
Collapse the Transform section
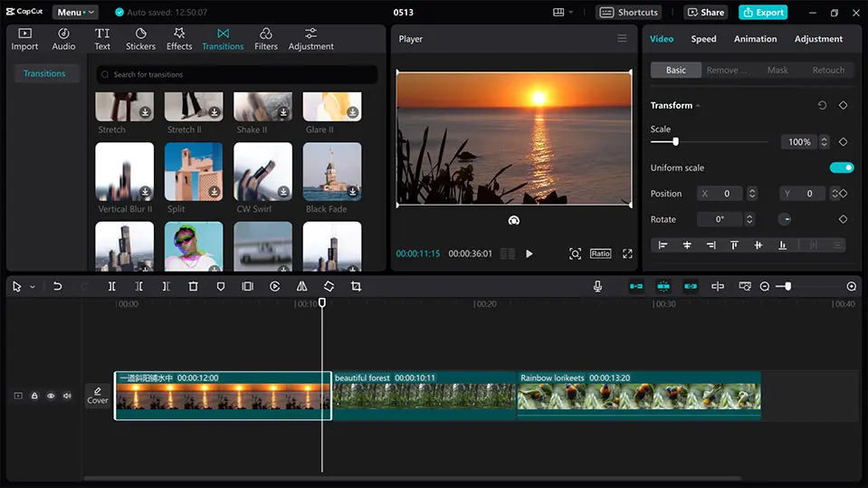click(698, 106)
